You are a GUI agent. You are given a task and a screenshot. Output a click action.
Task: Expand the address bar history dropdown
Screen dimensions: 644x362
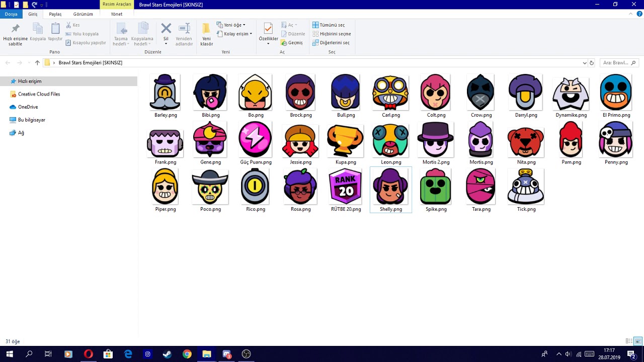(585, 63)
